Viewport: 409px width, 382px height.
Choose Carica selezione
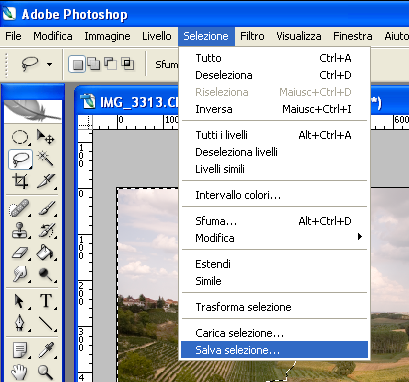click(x=274, y=333)
